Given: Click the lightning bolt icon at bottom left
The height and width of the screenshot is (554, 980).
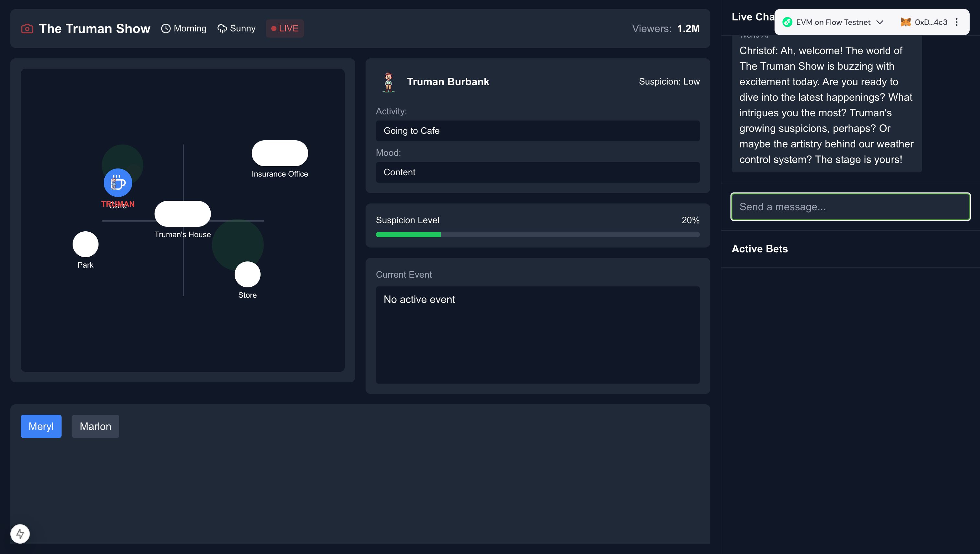Looking at the screenshot, I should tap(20, 534).
